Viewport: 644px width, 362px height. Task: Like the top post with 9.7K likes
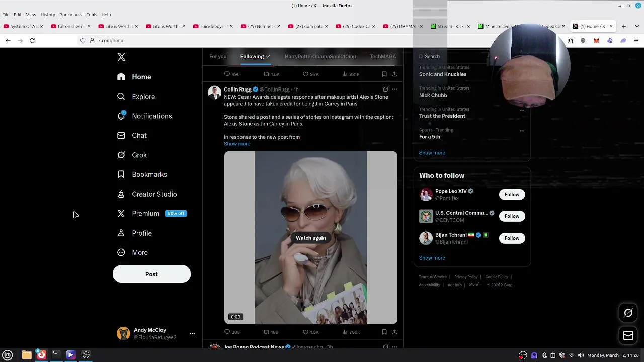(x=310, y=74)
